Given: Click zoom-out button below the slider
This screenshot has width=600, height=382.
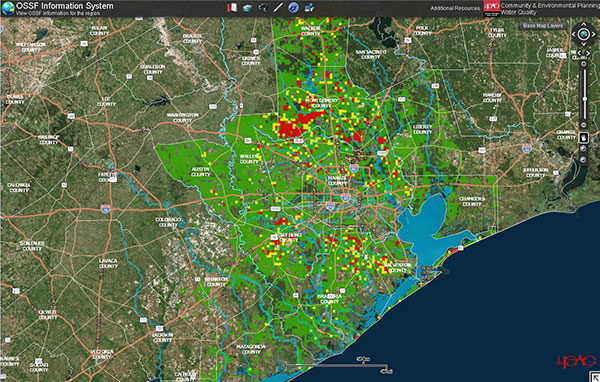Looking at the screenshot, I should pos(584,125).
